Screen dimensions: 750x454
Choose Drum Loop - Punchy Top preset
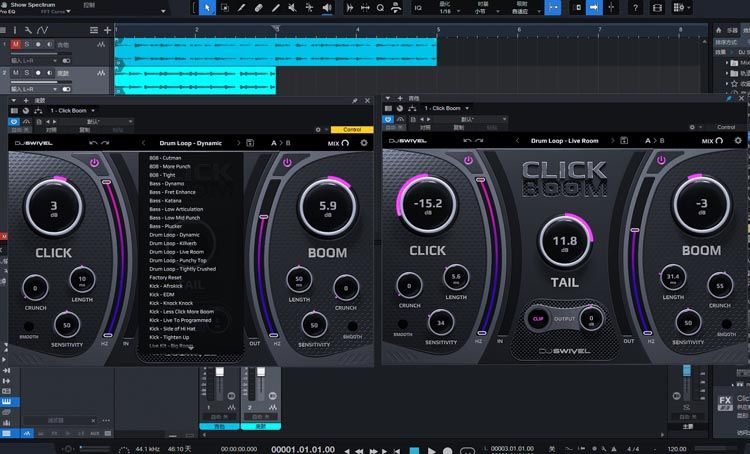tap(178, 260)
